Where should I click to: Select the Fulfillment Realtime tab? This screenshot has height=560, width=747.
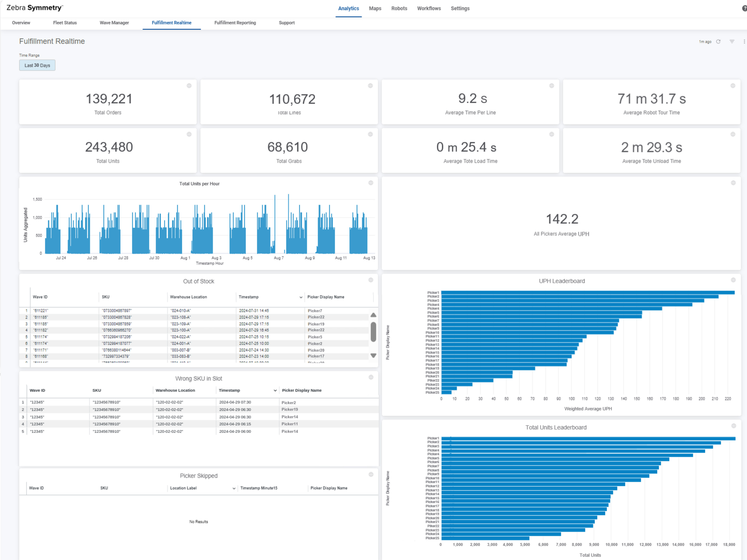172,23
